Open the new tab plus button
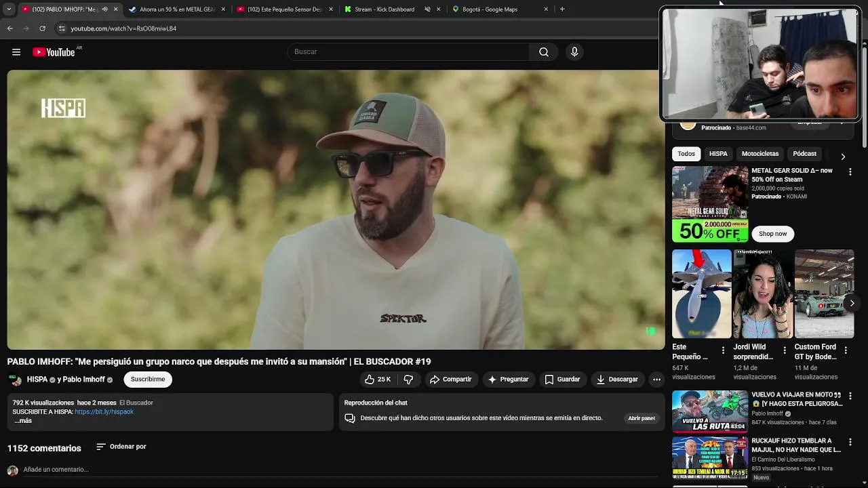 562,9
